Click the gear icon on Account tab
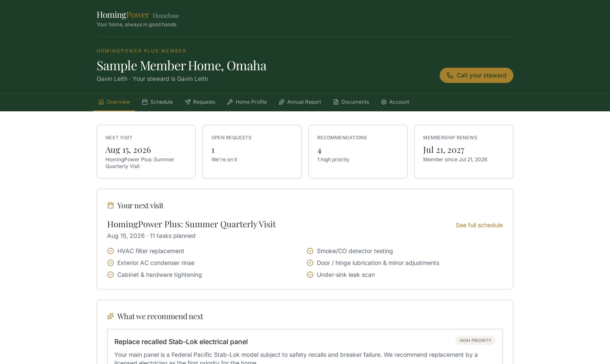 [384, 102]
